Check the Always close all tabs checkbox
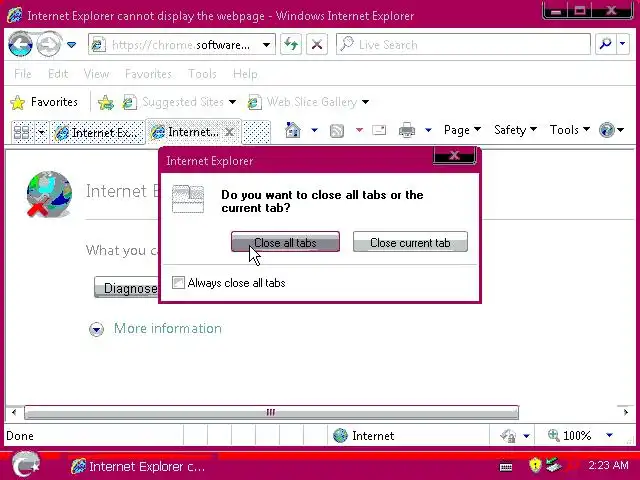This screenshot has width=640, height=480. click(178, 282)
